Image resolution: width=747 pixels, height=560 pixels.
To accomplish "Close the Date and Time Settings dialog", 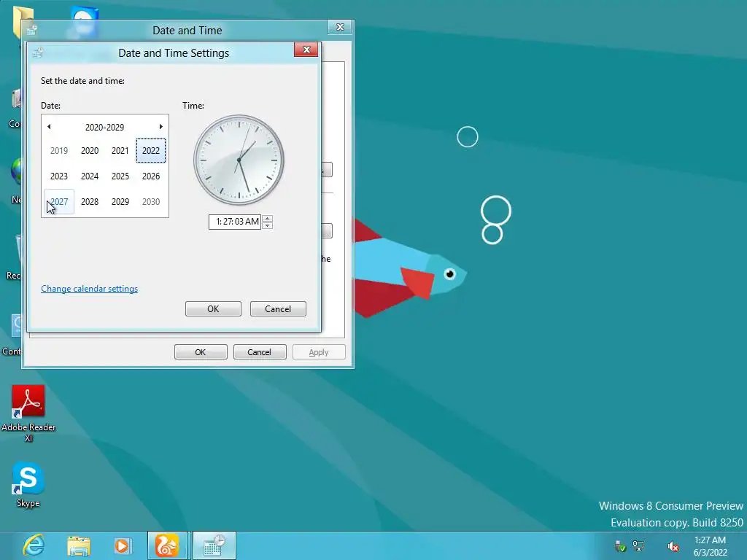I will pos(306,50).
